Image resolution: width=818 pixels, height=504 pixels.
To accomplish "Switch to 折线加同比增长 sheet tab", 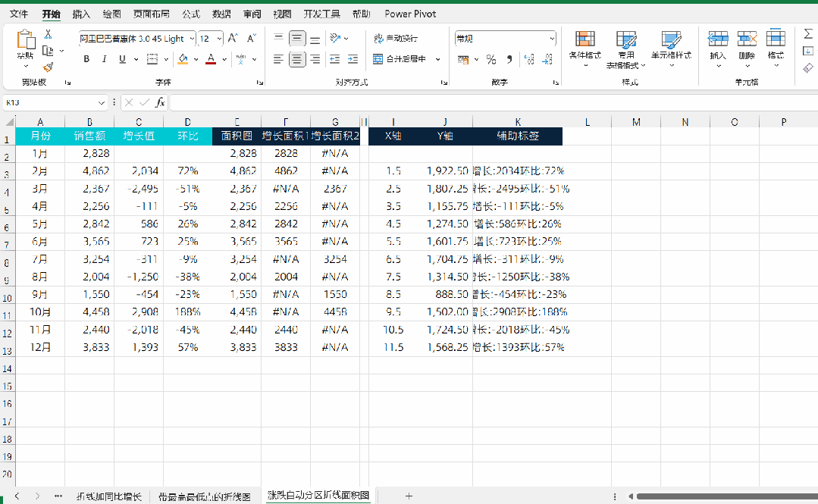I will (109, 496).
